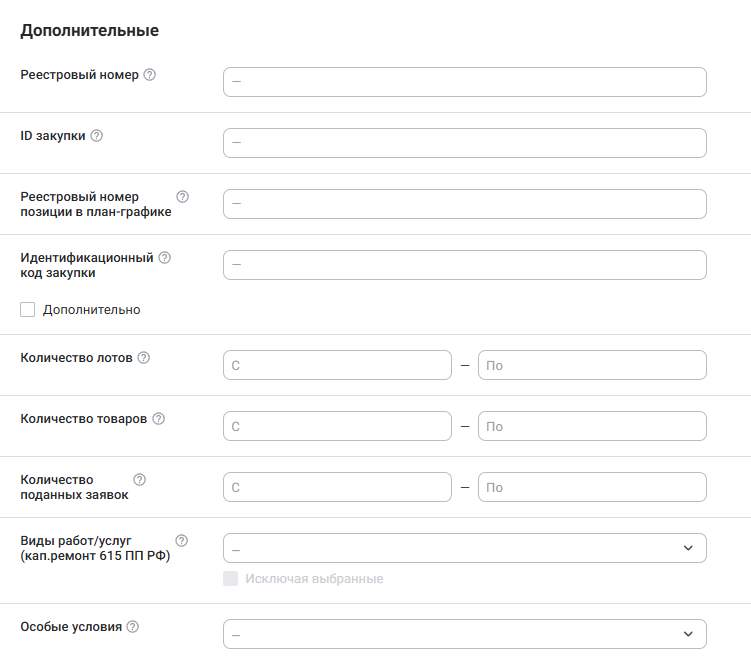Click the Количество лотов 'С' field

[337, 365]
